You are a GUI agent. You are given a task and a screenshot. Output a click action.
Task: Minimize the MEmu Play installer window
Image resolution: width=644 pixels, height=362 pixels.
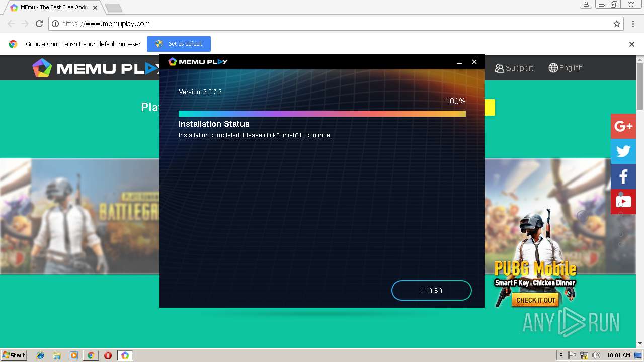click(x=459, y=62)
